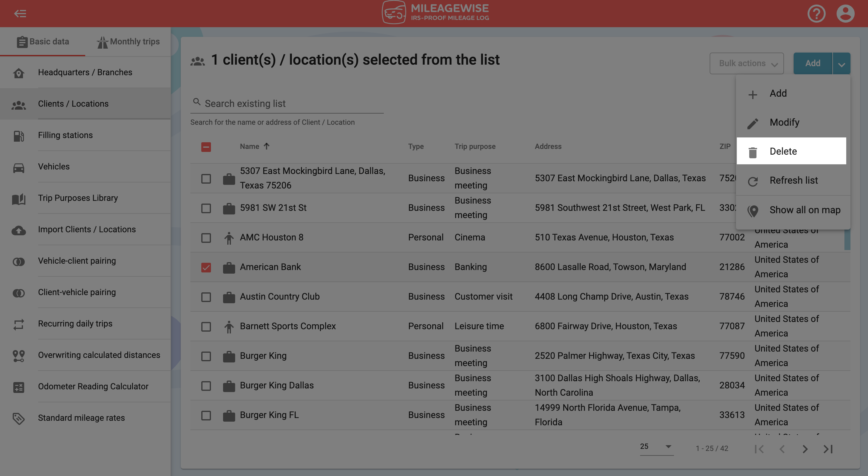Click the Vehicle-client pairing icon
This screenshot has height=476, width=868.
pos(18,261)
